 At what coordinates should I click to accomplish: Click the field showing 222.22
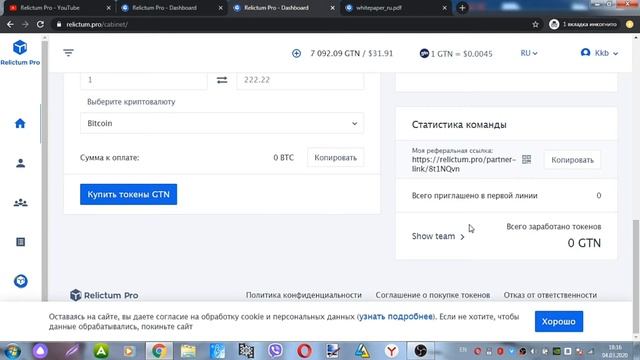[x=300, y=80]
